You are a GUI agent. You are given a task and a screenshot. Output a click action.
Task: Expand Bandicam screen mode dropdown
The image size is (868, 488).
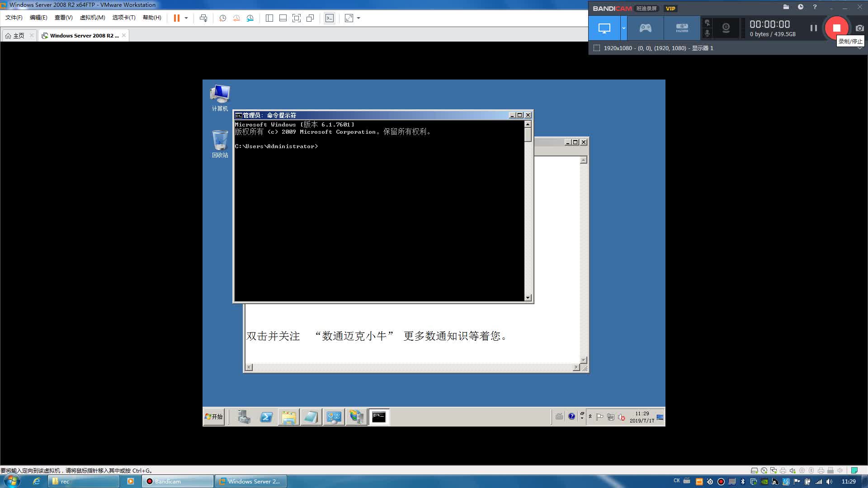point(623,28)
